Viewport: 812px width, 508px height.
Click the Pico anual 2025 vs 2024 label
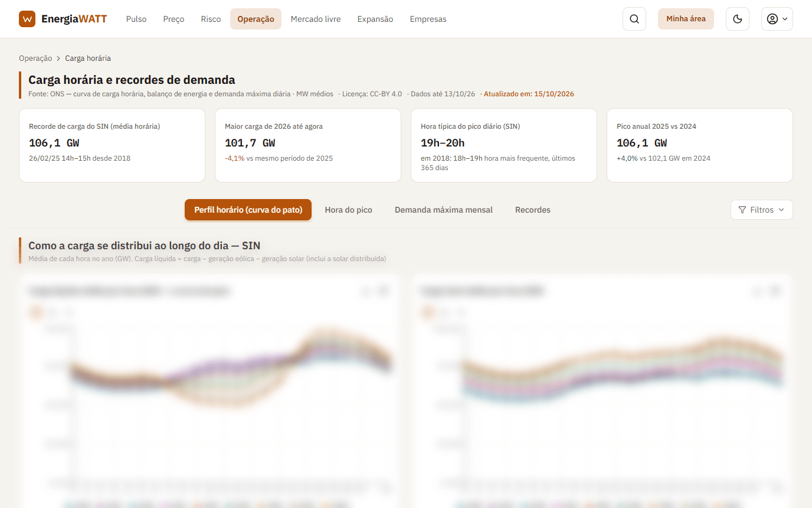[657, 126]
